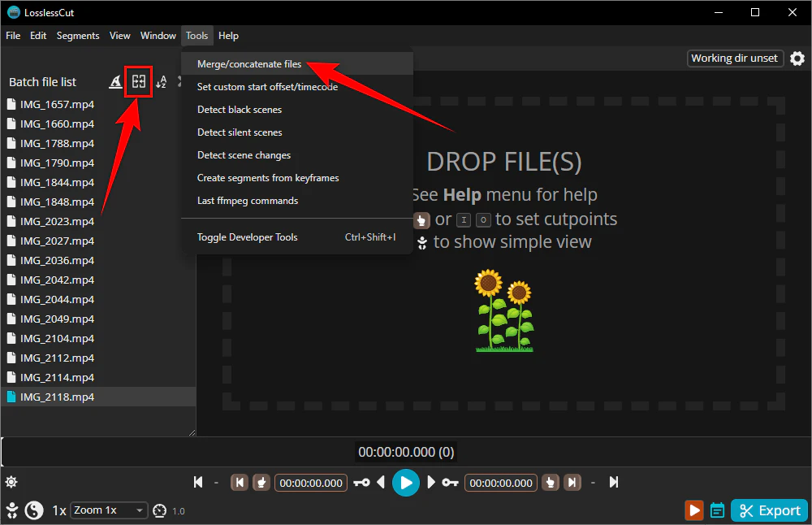The image size is (812, 525).
Task: Open the batch convert wizard icon
Action: [x=115, y=81]
